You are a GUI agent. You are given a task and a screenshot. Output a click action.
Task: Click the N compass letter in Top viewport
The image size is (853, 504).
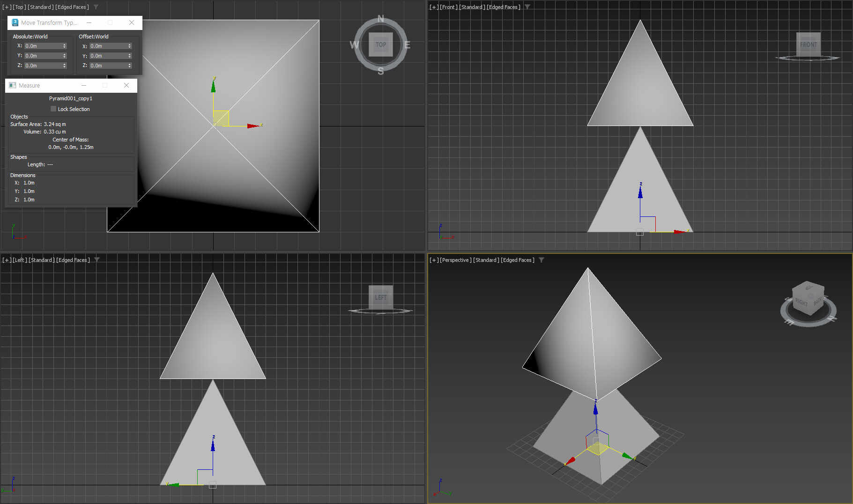(380, 19)
